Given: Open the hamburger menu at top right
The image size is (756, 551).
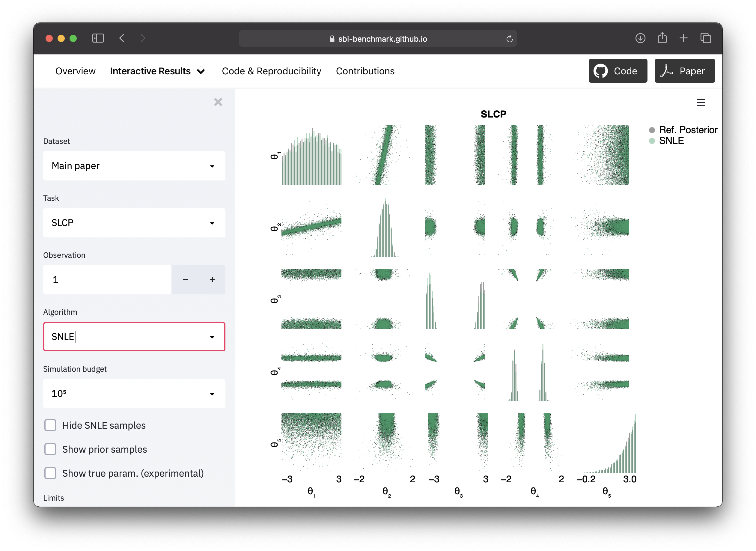Looking at the screenshot, I should 701,103.
